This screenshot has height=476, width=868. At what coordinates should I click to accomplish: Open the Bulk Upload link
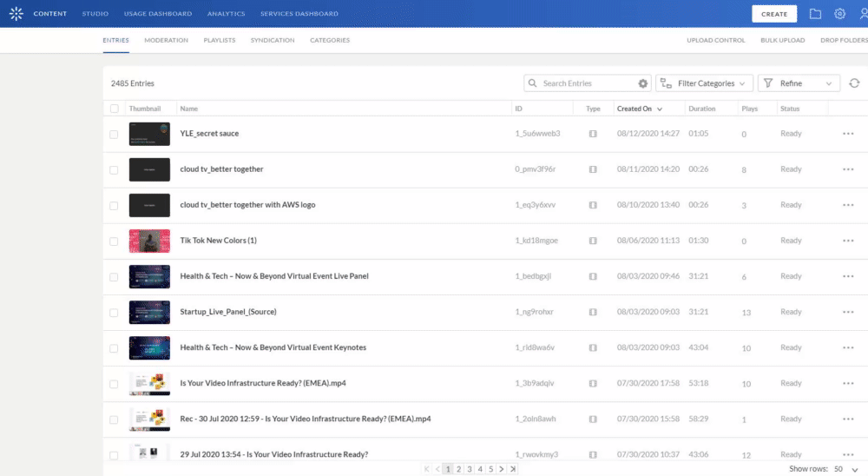point(782,40)
